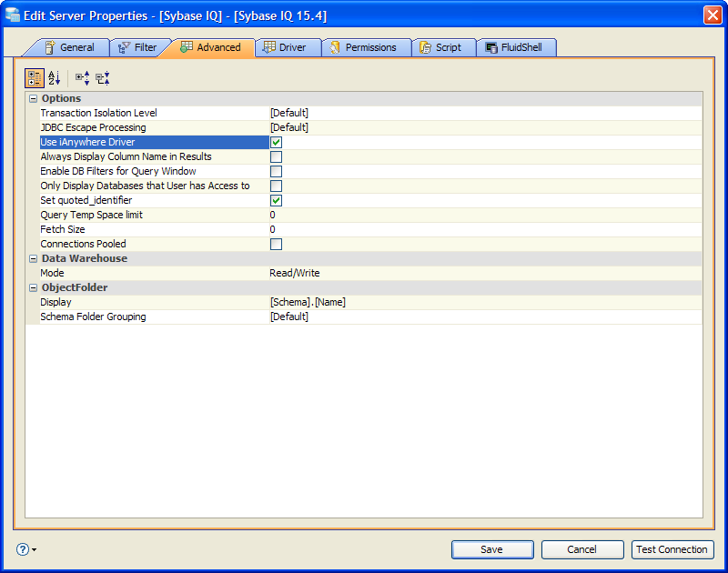The image size is (728, 573).
Task: Sort properties alphabetically with the A-Z icon
Action: tap(55, 78)
